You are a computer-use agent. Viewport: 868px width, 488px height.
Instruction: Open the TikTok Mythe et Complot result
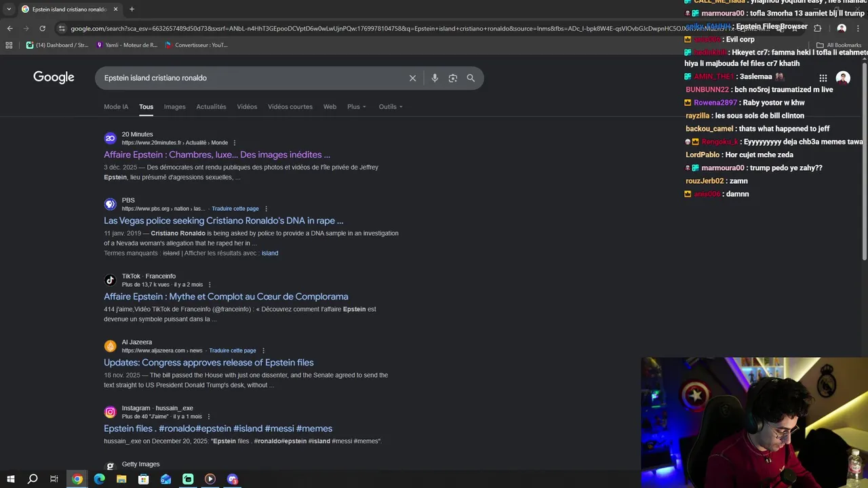tap(226, 297)
